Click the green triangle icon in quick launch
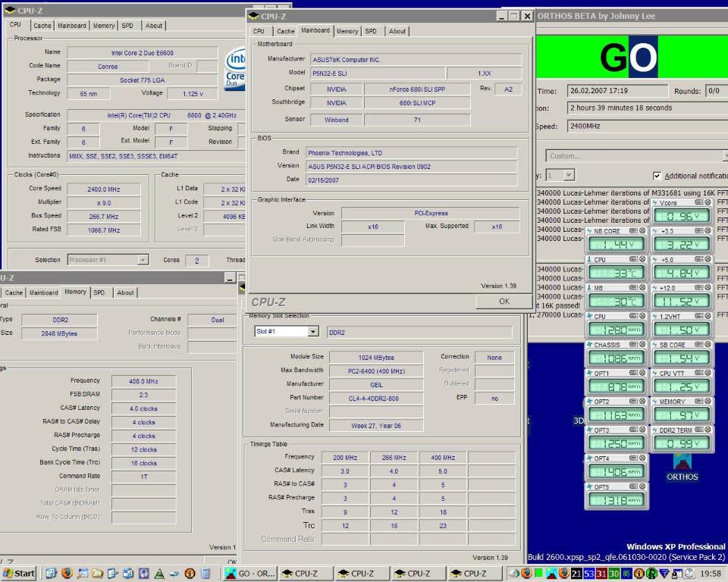Image resolution: width=728 pixels, height=582 pixels. click(x=159, y=574)
